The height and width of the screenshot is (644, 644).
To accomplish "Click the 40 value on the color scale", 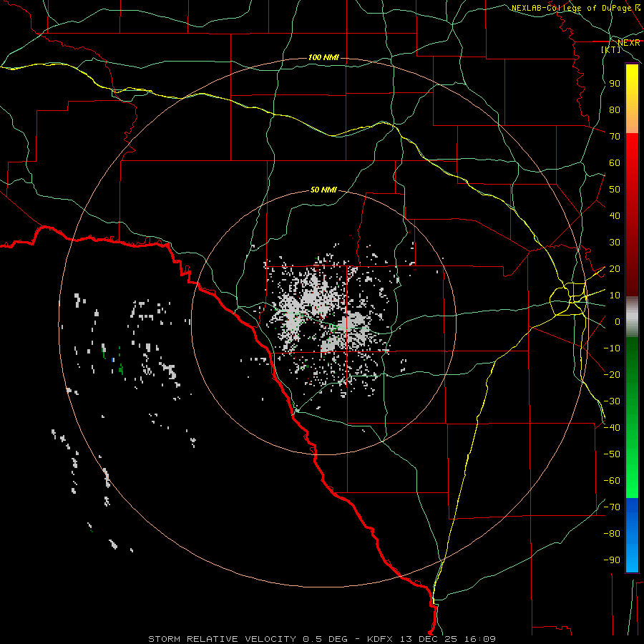I will click(x=615, y=216).
